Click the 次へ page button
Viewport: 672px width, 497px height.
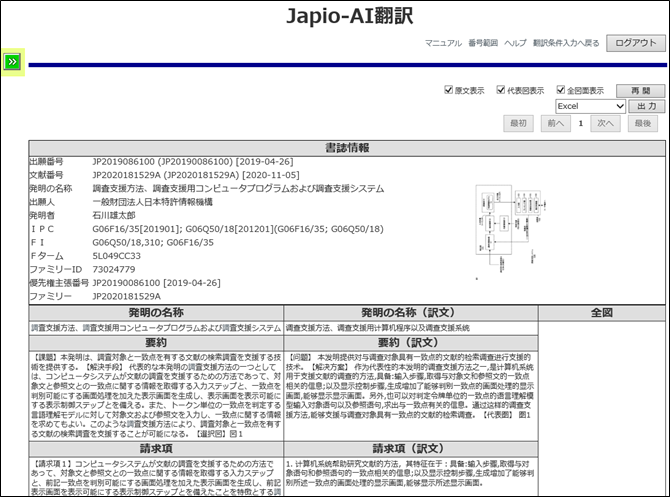606,123
